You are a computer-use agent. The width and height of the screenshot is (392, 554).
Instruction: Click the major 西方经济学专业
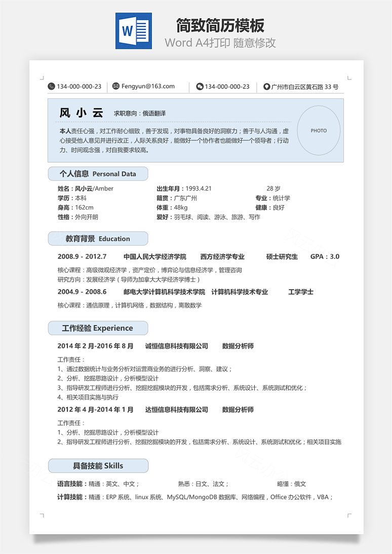click(x=222, y=257)
